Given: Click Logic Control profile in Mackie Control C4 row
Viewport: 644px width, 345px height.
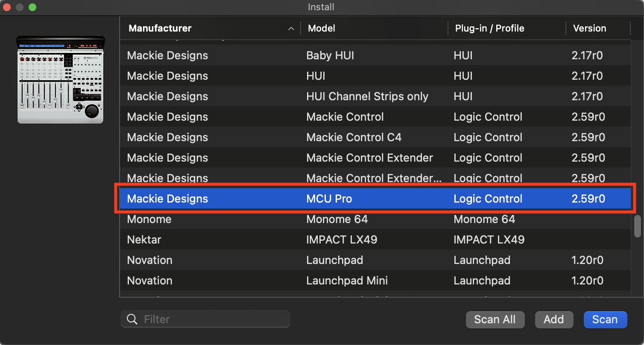Looking at the screenshot, I should click(x=488, y=137).
